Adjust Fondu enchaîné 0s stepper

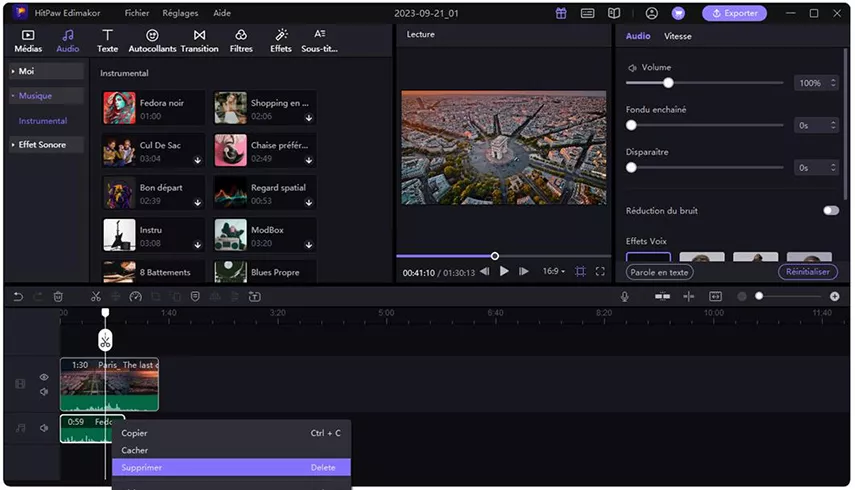(x=833, y=125)
